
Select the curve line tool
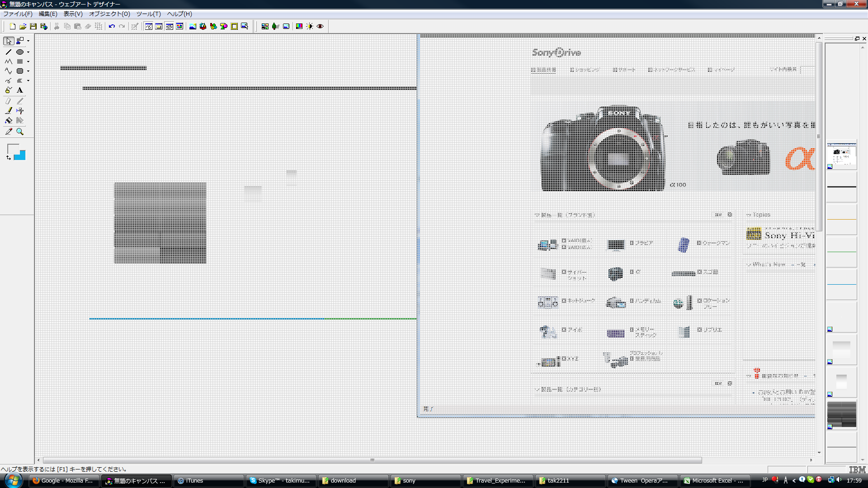9,71
